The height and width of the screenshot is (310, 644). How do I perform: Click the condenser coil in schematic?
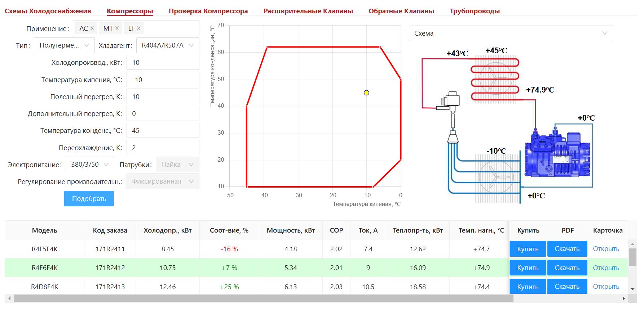tap(495, 79)
